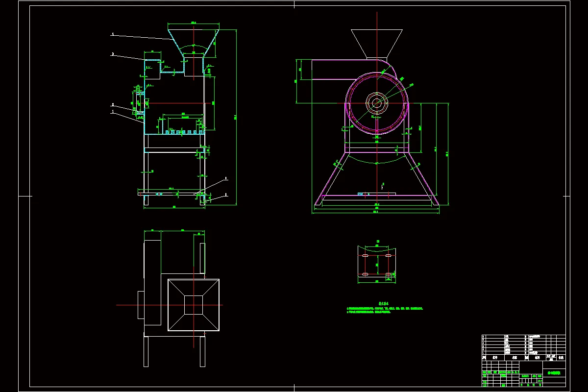Image resolution: width=588 pixels, height=392 pixels.
Task: Select the middle cross brace between the section view legs
Action: click(175, 150)
